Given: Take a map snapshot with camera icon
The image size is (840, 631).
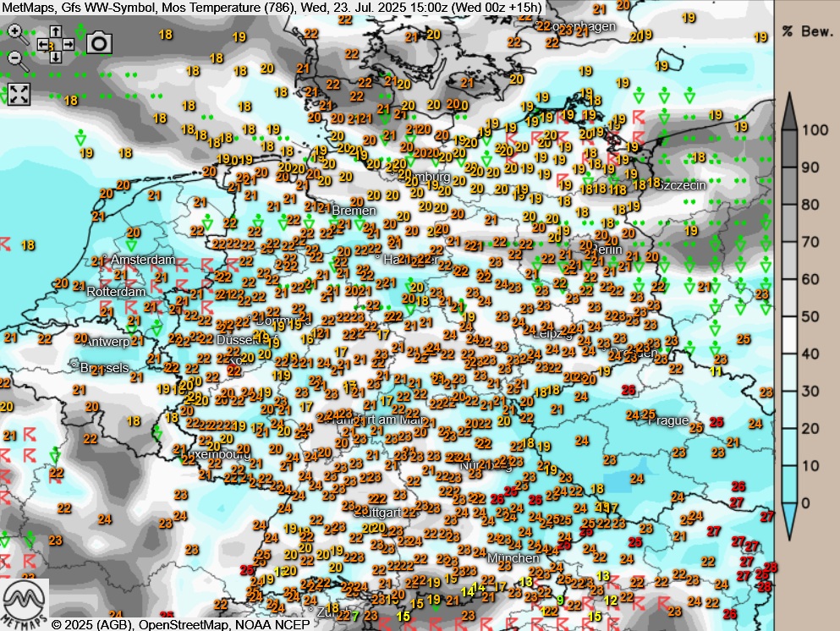Looking at the screenshot, I should [x=100, y=42].
